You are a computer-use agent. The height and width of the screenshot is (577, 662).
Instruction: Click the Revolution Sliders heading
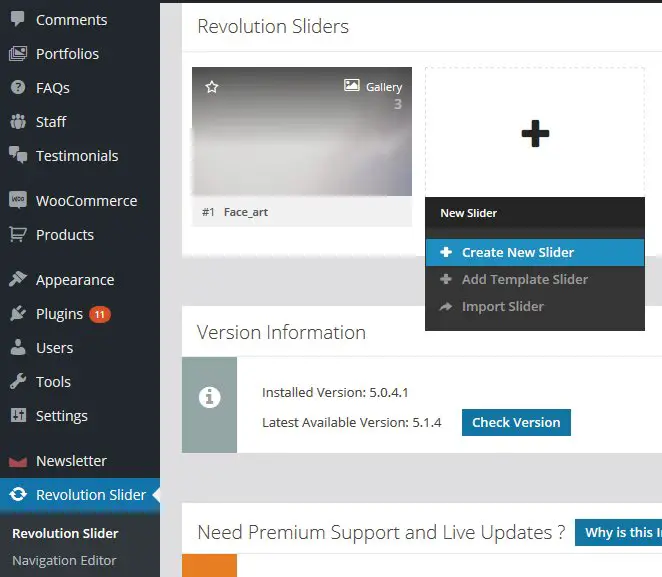coord(273,26)
